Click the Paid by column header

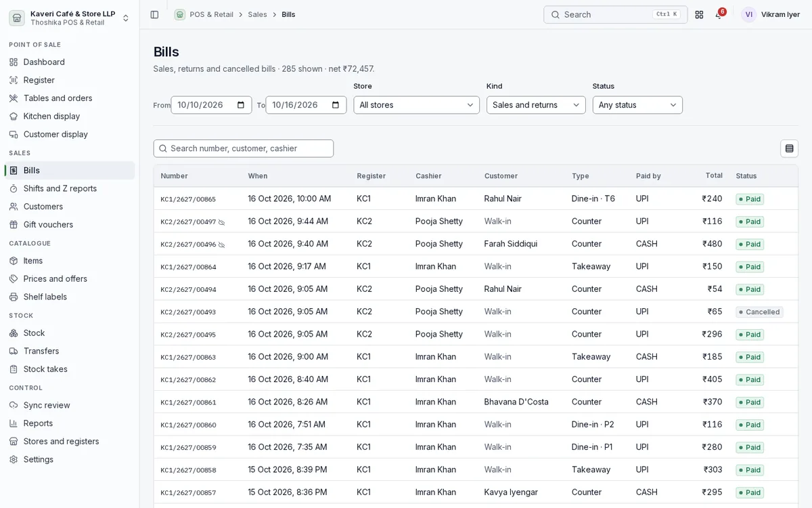click(x=648, y=176)
